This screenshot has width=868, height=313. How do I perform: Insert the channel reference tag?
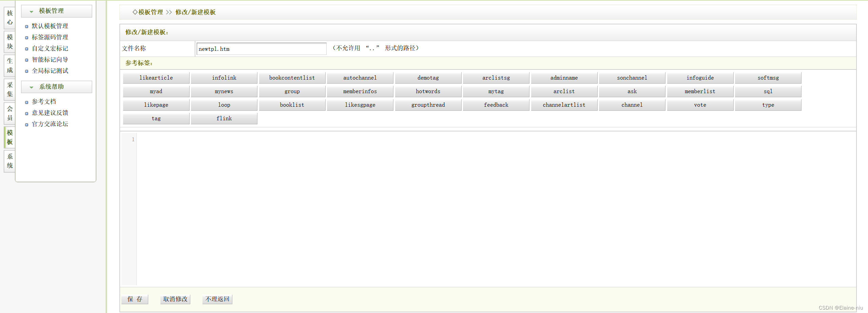[x=632, y=105]
